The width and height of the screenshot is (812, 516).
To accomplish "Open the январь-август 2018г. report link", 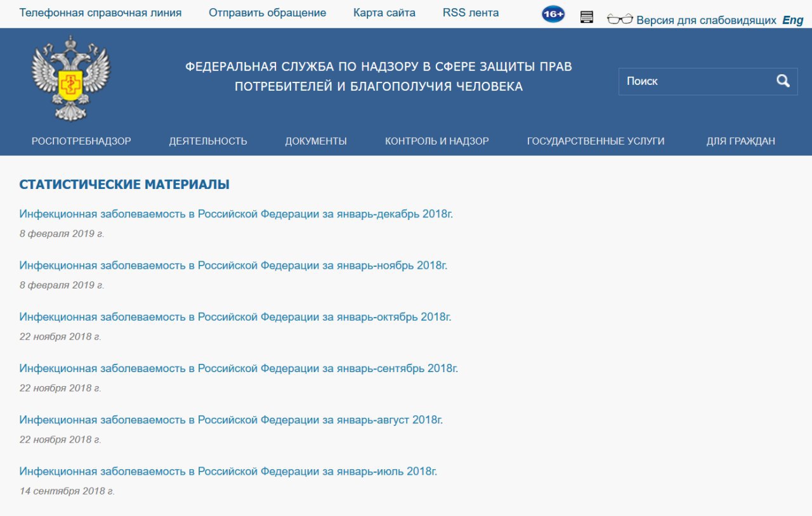I will (x=231, y=420).
